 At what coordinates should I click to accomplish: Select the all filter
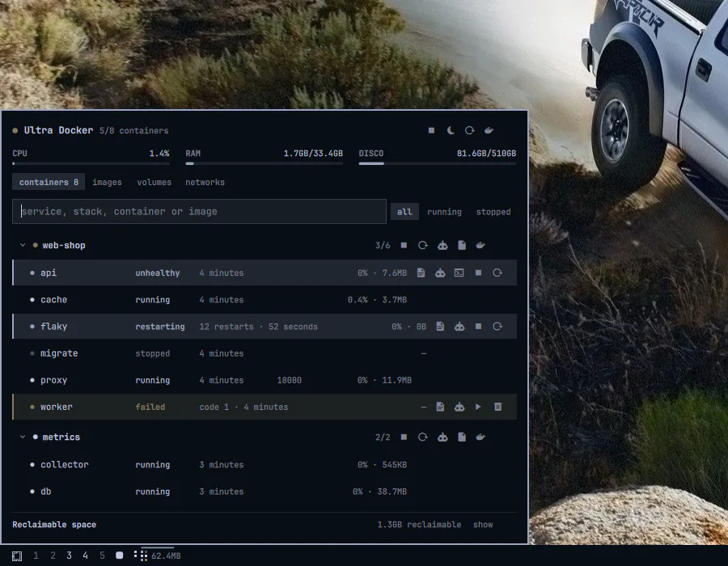pos(404,212)
